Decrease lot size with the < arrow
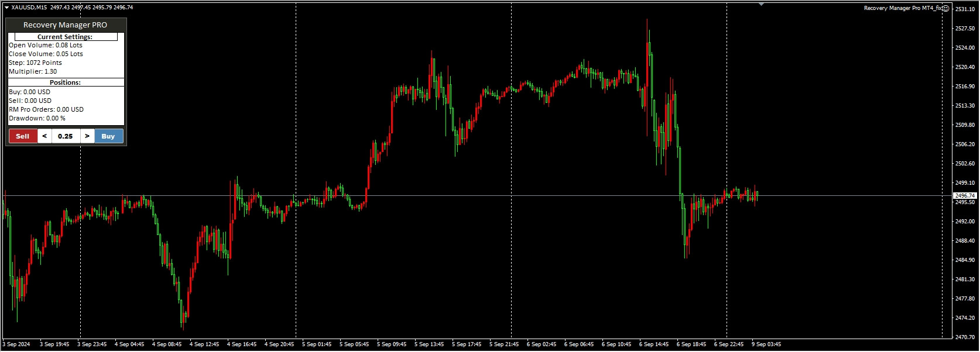Image resolution: width=980 pixels, height=352 pixels. 44,136
